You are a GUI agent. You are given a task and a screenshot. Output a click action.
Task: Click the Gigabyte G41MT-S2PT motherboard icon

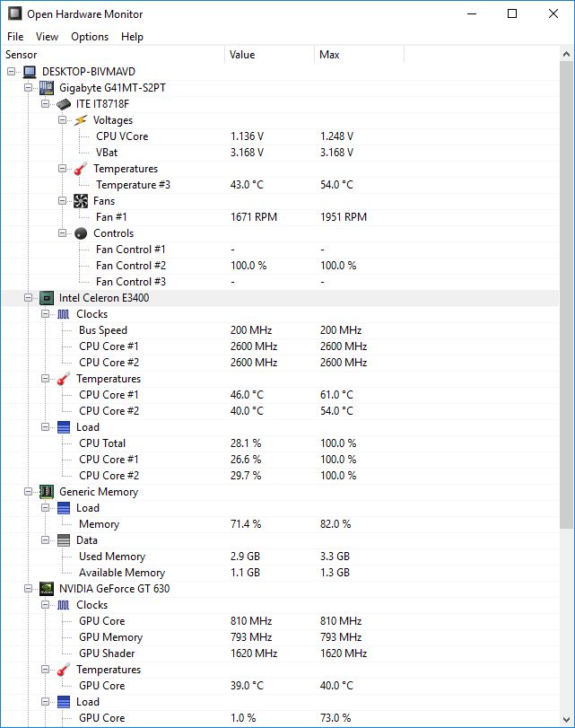coord(47,88)
